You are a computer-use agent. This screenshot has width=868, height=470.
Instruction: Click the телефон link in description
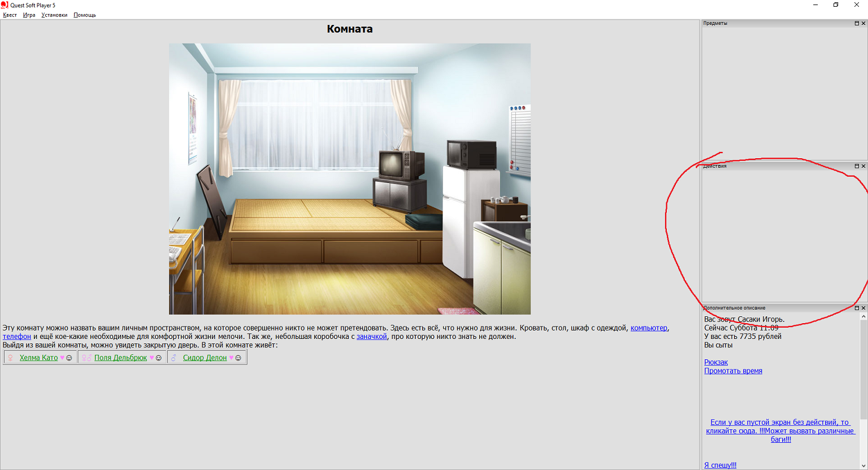click(17, 336)
